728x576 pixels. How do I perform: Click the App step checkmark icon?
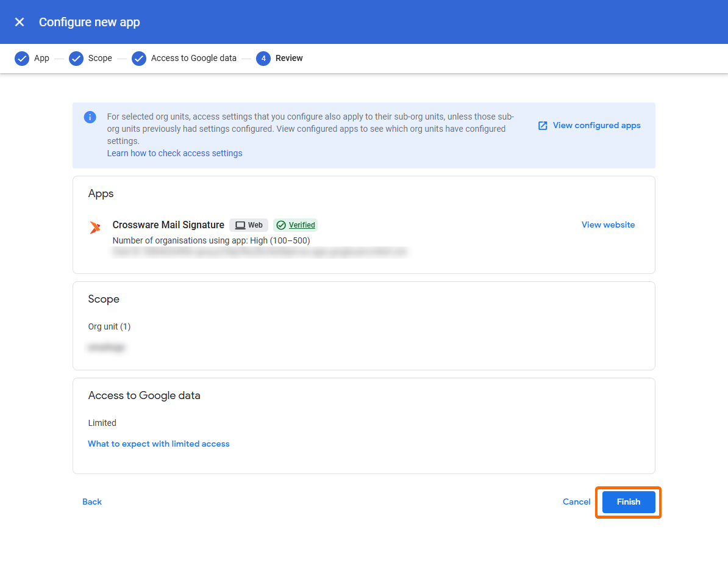click(22, 59)
